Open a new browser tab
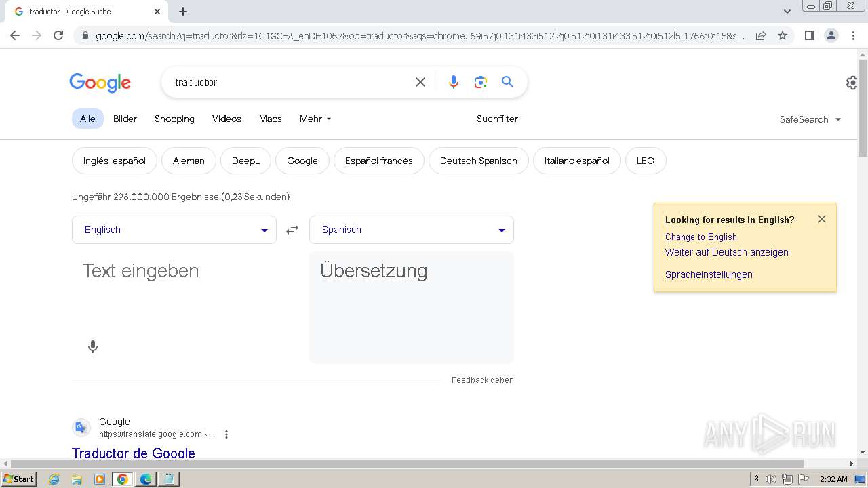The width and height of the screenshot is (868, 488). point(183,12)
